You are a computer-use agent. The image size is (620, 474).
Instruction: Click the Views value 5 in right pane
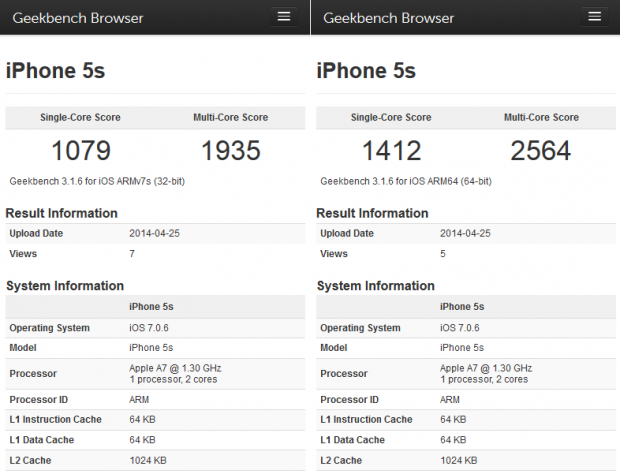coord(443,254)
